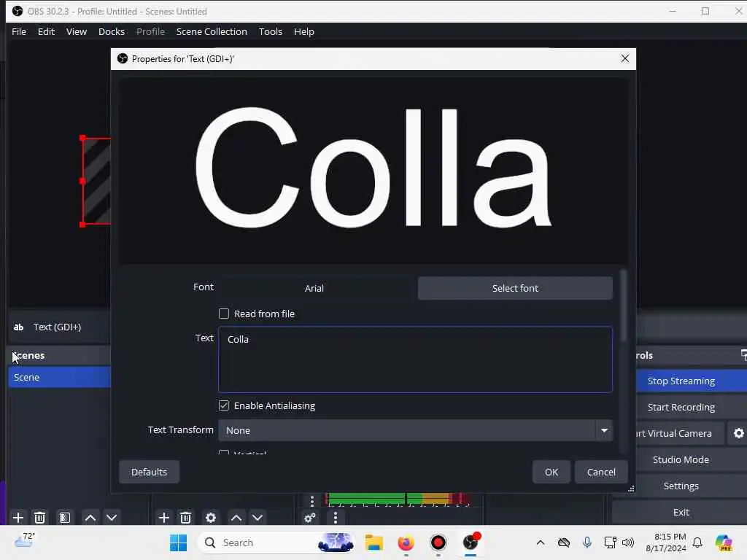Open Firefox from the taskbar
Image resolution: width=747 pixels, height=560 pixels.
406,542
